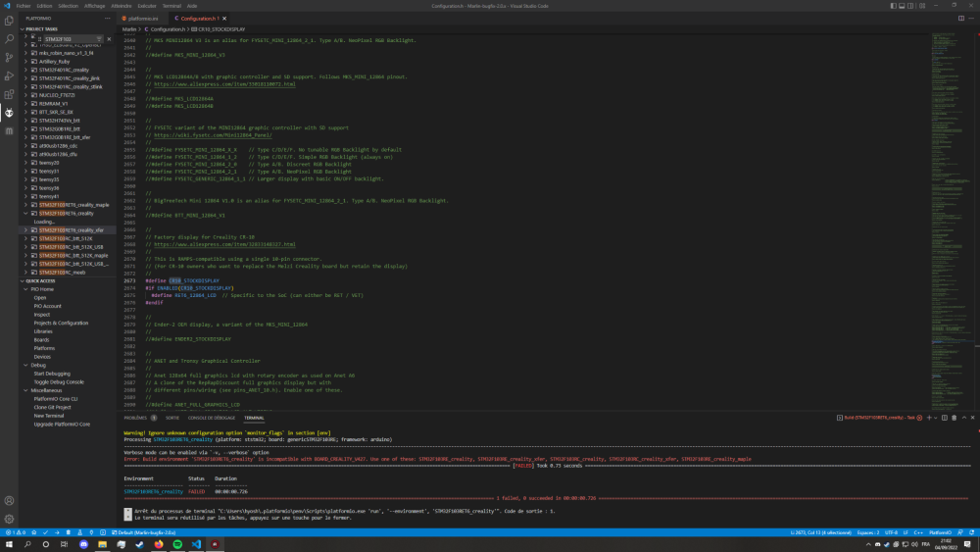Image resolution: width=980 pixels, height=552 pixels.
Task: Open the Run and Debug view
Action: (9, 75)
